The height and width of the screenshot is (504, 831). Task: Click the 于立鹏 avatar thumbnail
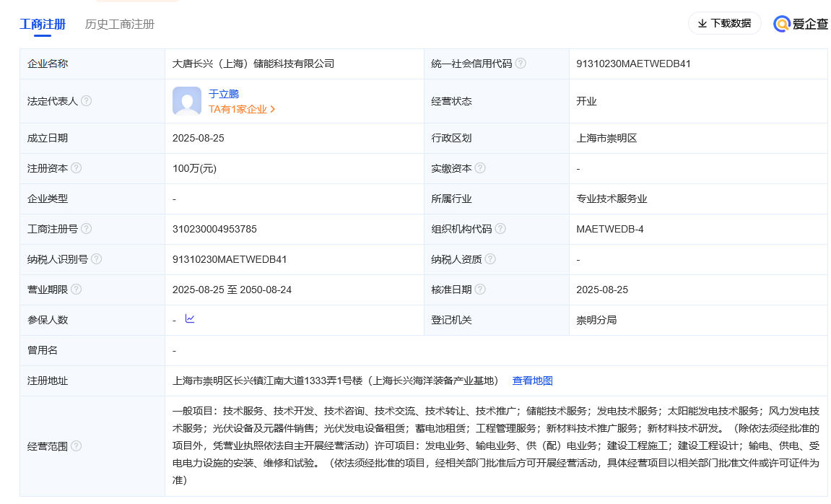pyautogui.click(x=187, y=100)
